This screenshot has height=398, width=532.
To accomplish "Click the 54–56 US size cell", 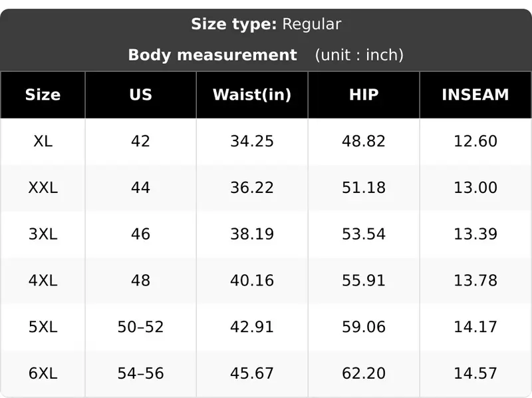I will (x=140, y=373).
